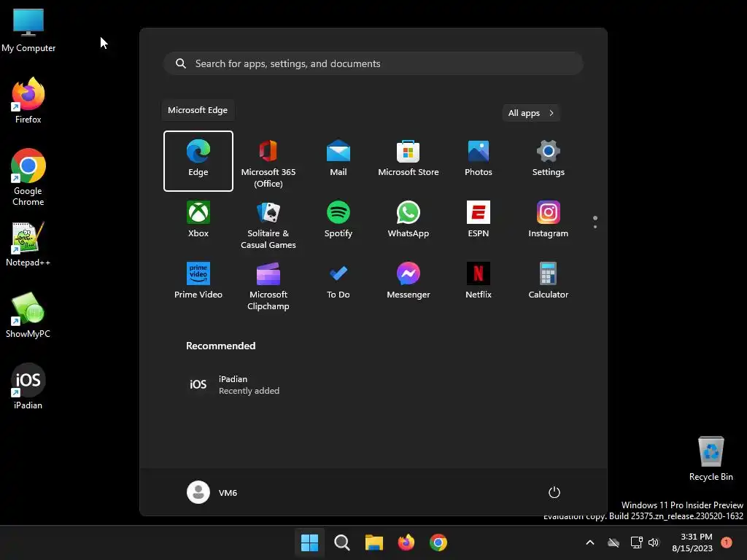Click the All apps button

tap(531, 113)
